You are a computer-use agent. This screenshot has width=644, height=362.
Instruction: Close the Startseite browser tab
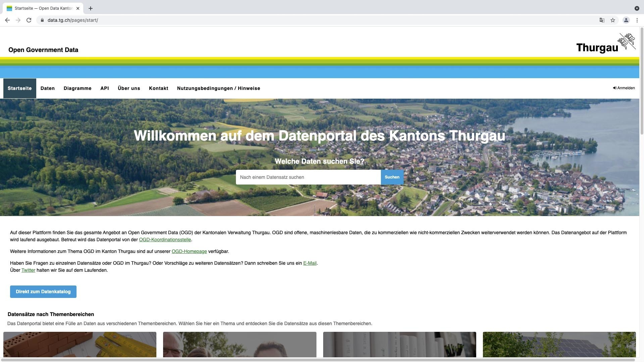[78, 8]
